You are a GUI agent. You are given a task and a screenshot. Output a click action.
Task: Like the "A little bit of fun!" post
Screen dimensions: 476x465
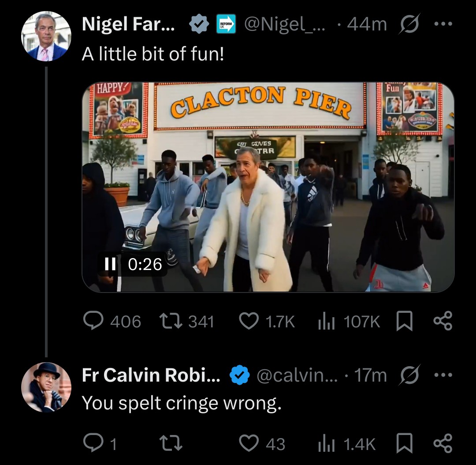249,322
